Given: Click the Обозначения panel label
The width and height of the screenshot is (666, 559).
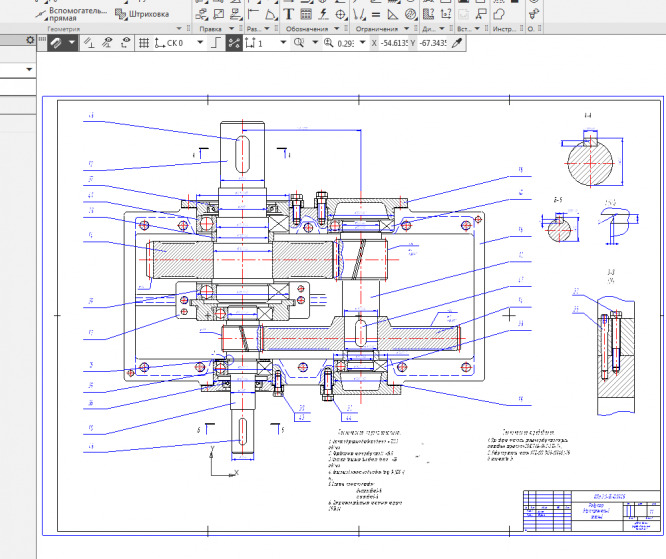Looking at the screenshot, I should point(308,30).
